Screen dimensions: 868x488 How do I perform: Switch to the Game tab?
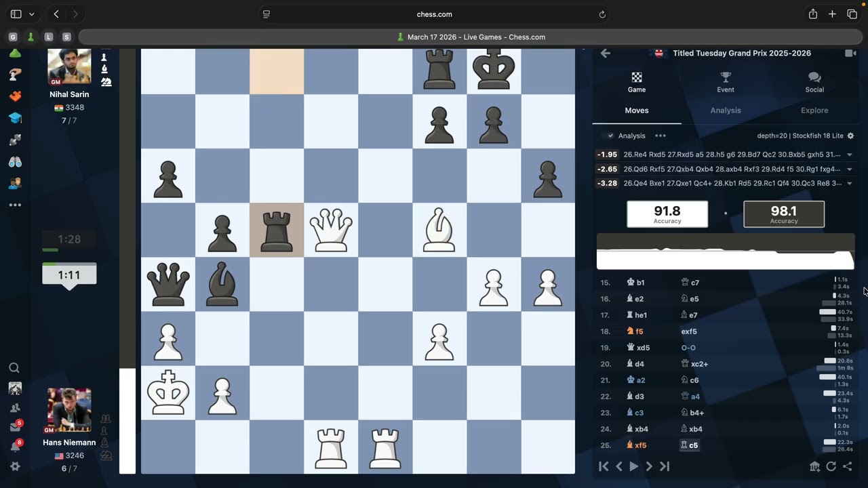637,82
